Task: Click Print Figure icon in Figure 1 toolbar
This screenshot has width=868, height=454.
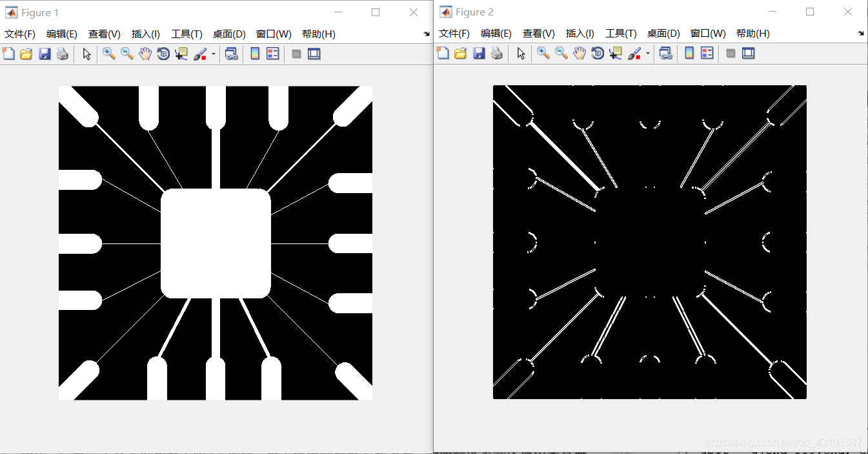Action: (x=63, y=54)
